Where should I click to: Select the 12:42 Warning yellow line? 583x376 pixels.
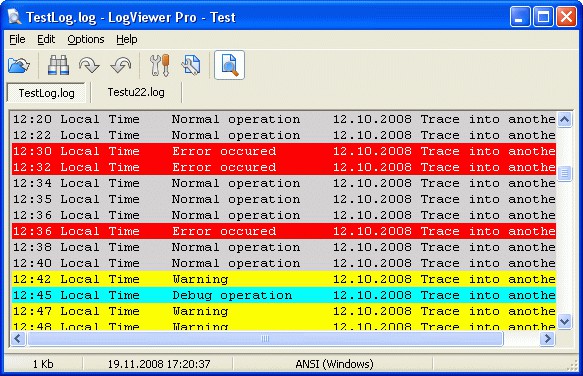coord(284,279)
